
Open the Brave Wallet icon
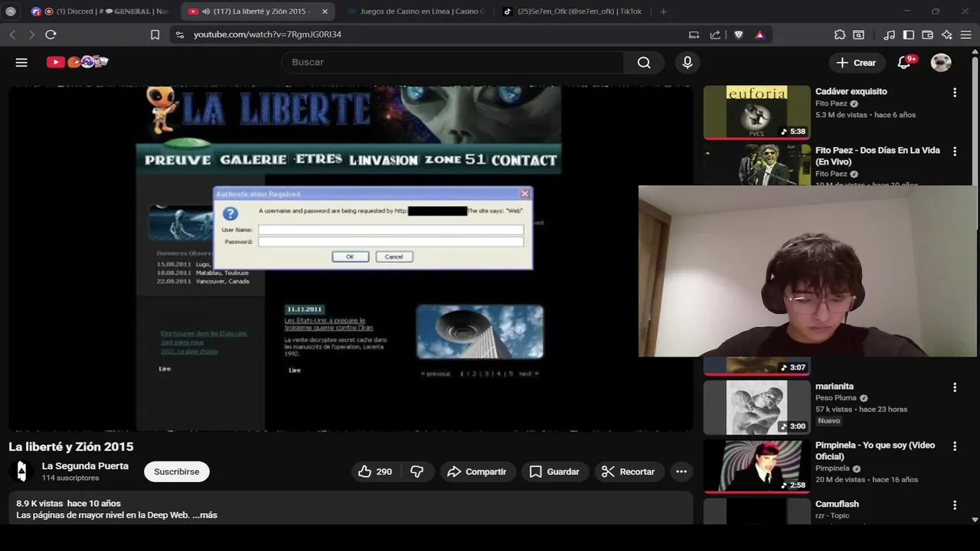tap(927, 34)
